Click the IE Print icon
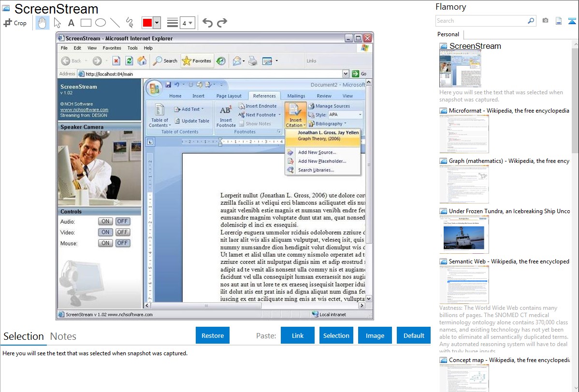Screen dimensions: 579x392 (x=253, y=60)
